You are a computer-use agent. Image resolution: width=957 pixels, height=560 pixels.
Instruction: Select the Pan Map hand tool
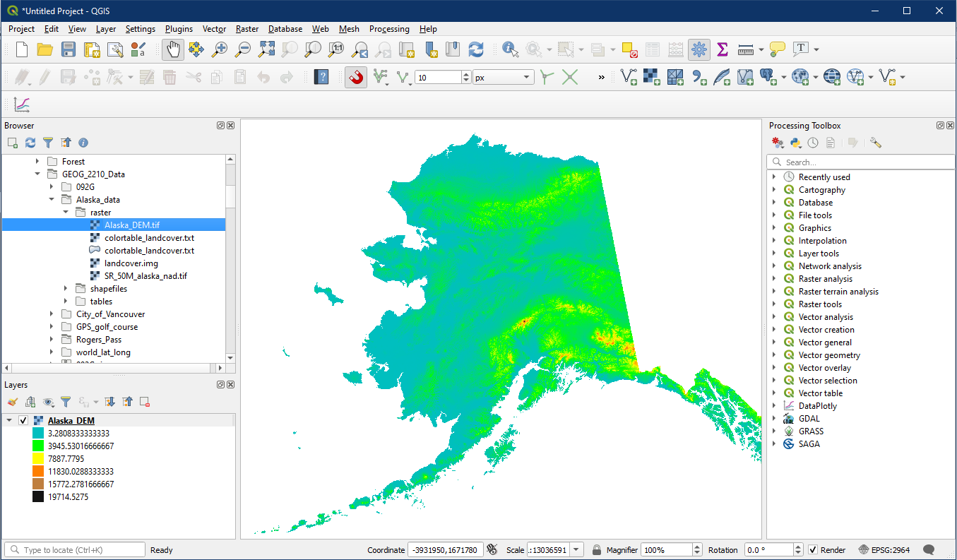(173, 49)
